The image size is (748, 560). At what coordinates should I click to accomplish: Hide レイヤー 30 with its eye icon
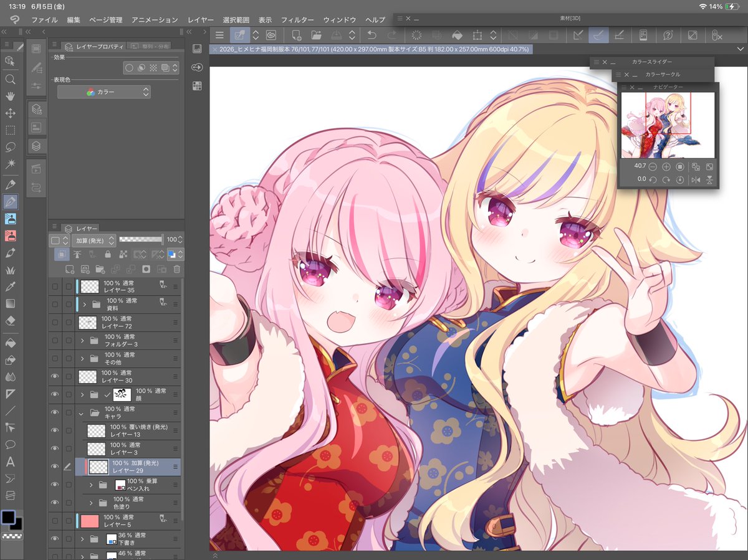[55, 376]
